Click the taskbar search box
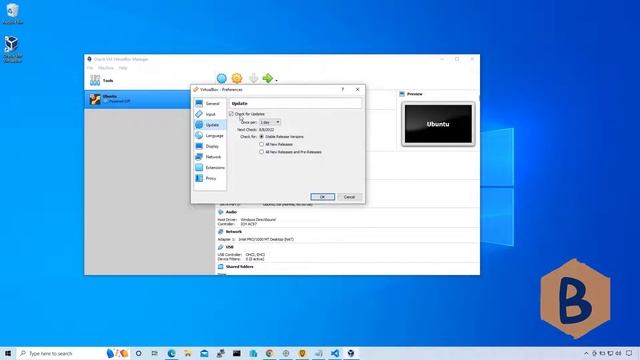The width and height of the screenshot is (640, 360). [73, 353]
